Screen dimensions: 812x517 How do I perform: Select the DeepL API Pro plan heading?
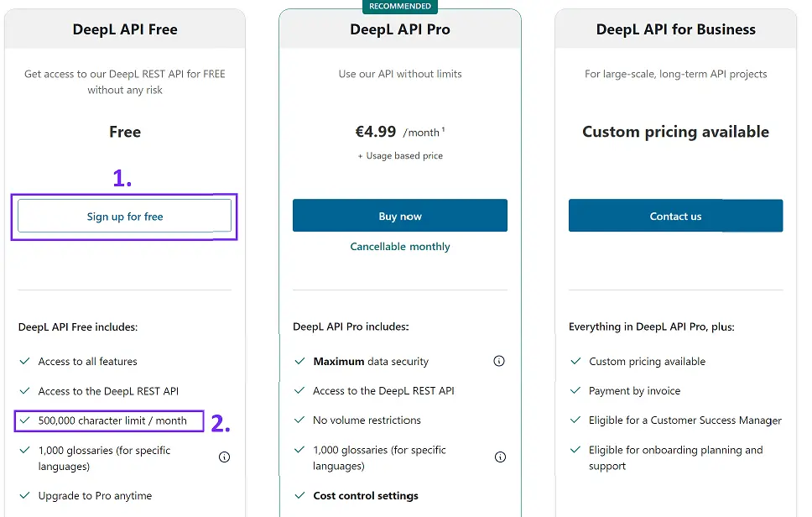(400, 29)
